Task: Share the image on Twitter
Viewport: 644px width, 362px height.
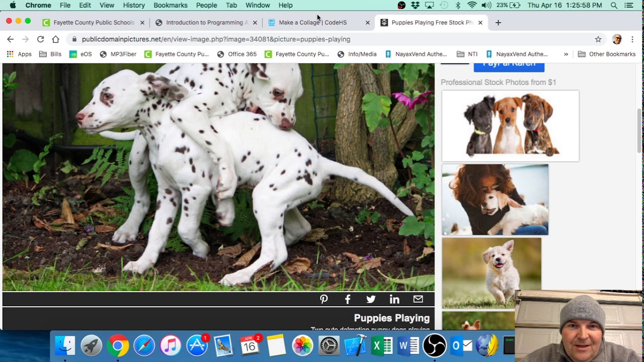Action: (x=371, y=300)
